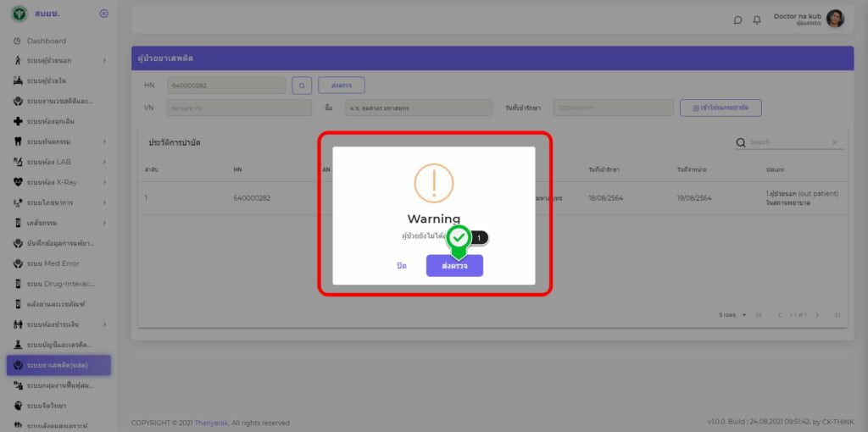The height and width of the screenshot is (432, 868).
Task: Click the ระบบทันตกรรม tooth icon
Action: [x=18, y=141]
